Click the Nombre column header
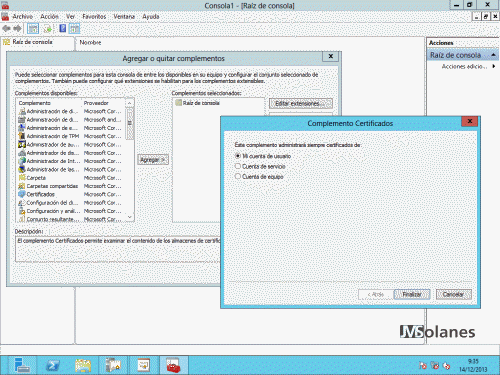Viewport: 500px width, 375px height. [90, 43]
